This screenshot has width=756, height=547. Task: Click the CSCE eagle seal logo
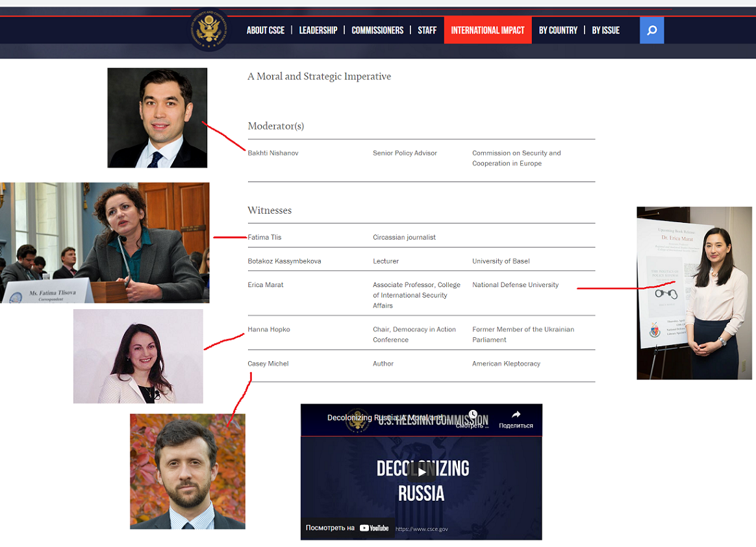[x=209, y=30]
